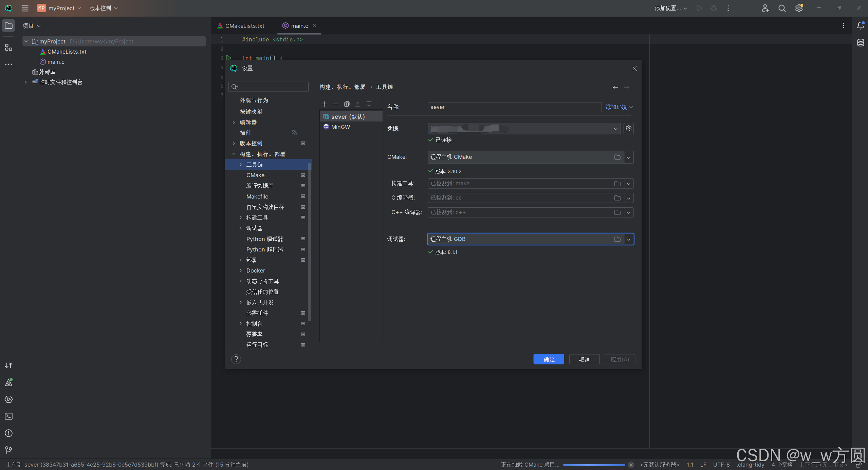Open the Database tool window icon

click(x=861, y=43)
